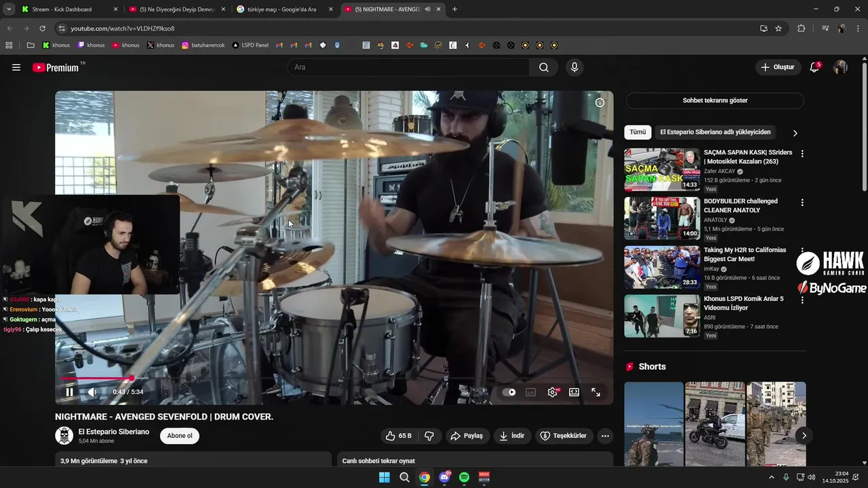Open 'LSPD Panel' bookmark

(x=250, y=45)
